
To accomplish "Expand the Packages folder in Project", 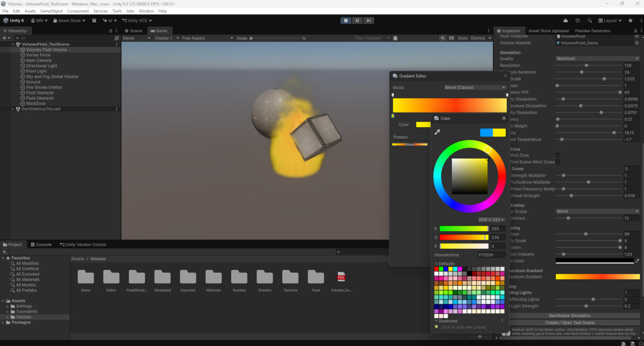I will (3, 322).
